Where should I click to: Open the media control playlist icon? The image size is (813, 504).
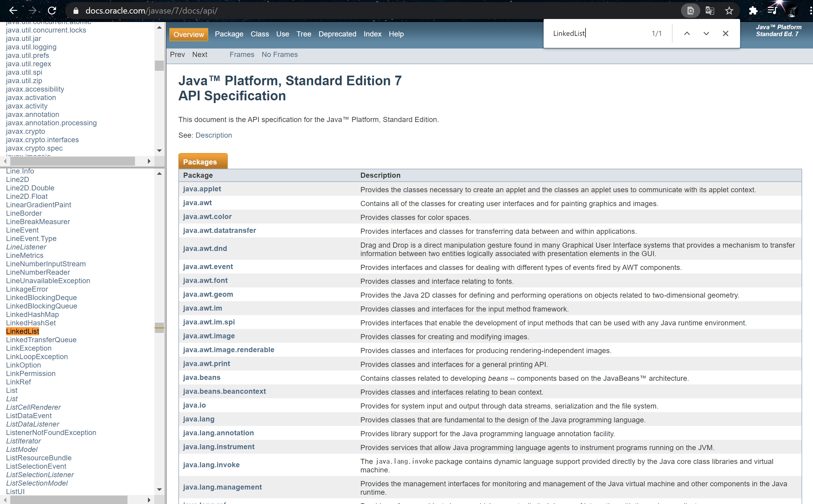(x=772, y=11)
